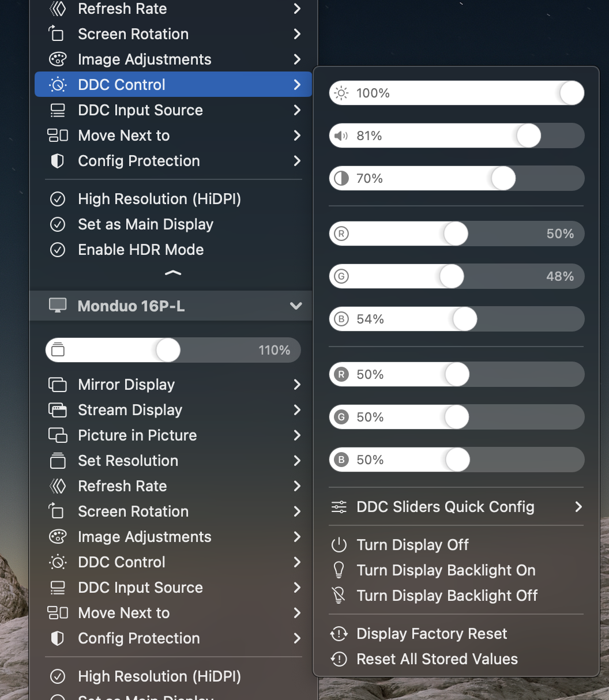609x700 pixels.
Task: Open the Mirror Display menu entry
Action: coord(126,385)
